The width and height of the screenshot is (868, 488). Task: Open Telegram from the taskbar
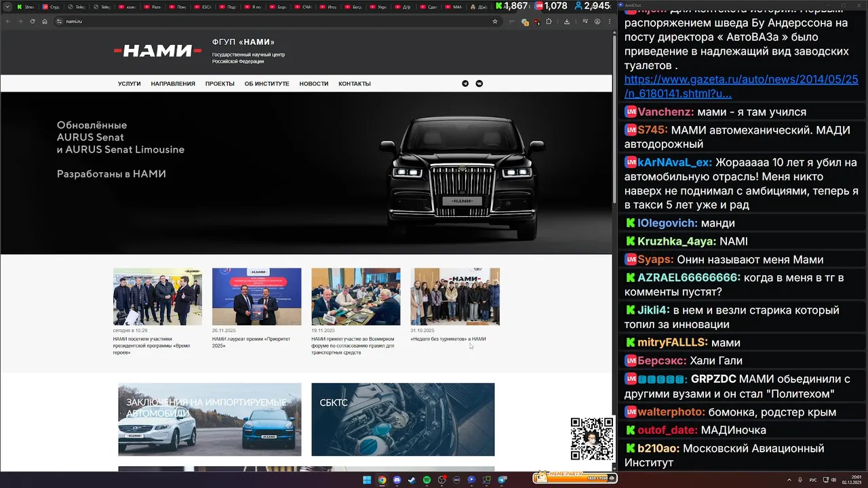502,480
